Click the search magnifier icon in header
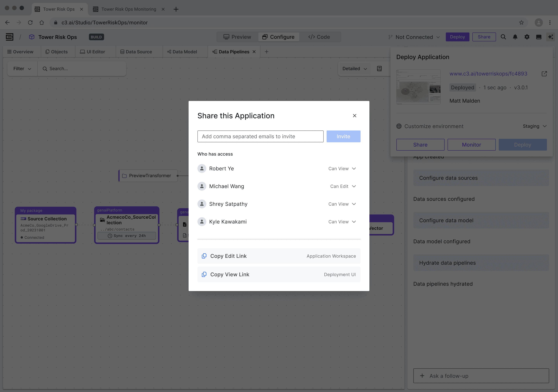 (503, 37)
